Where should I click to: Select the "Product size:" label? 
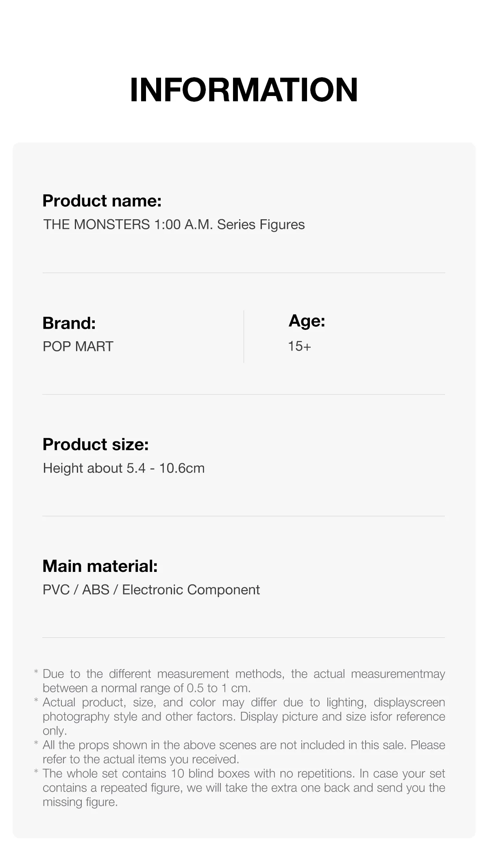pos(96,445)
